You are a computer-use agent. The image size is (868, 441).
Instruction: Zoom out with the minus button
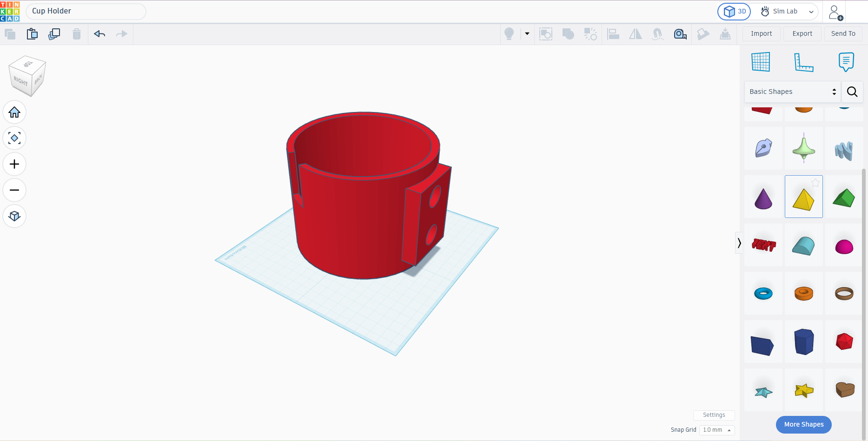(14, 190)
